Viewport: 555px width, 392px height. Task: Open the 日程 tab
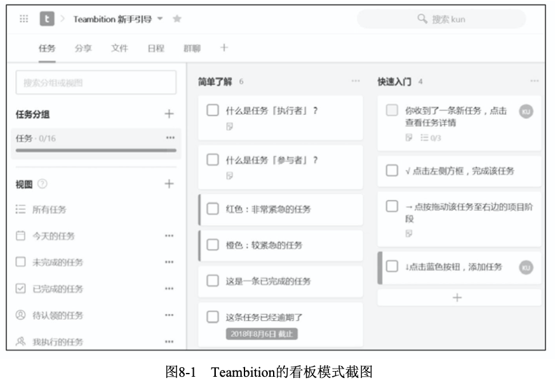pyautogui.click(x=156, y=48)
